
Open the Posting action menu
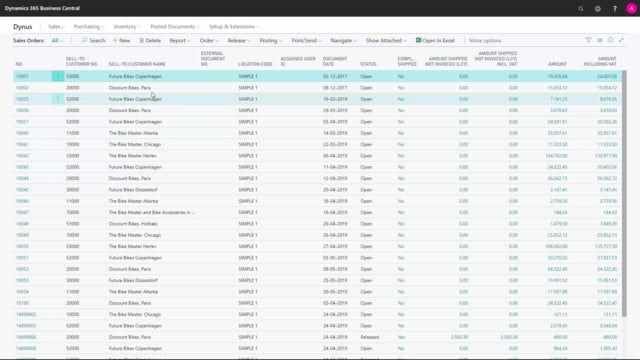click(271, 40)
